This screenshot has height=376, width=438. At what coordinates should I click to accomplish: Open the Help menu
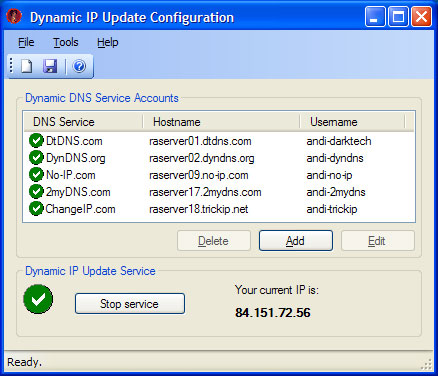coord(108,42)
